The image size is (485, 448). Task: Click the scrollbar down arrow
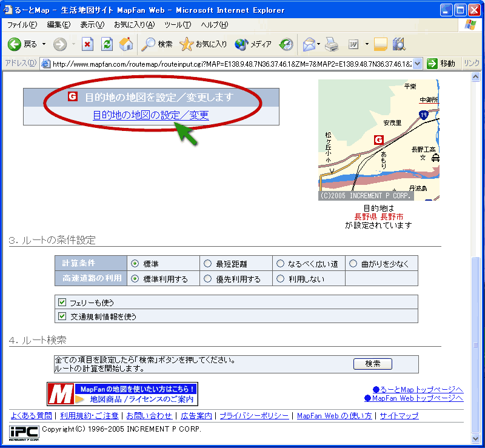click(x=476, y=438)
